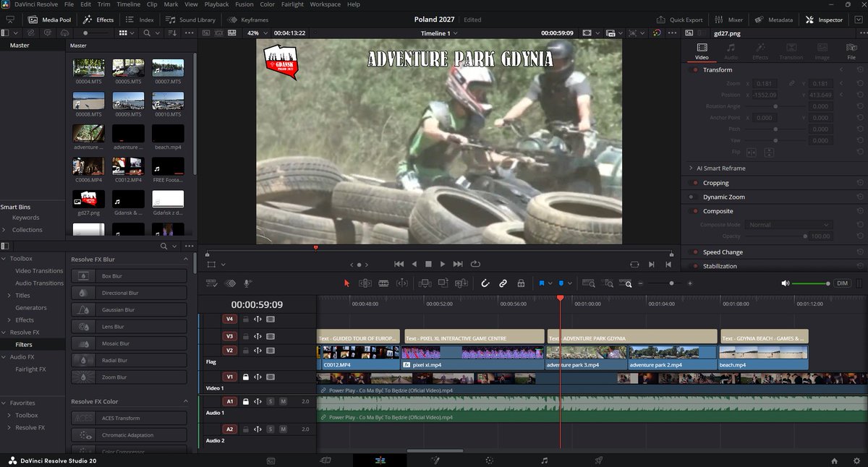Mute the Audio 1 track M button
The width and height of the screenshot is (868, 467).
283,401
